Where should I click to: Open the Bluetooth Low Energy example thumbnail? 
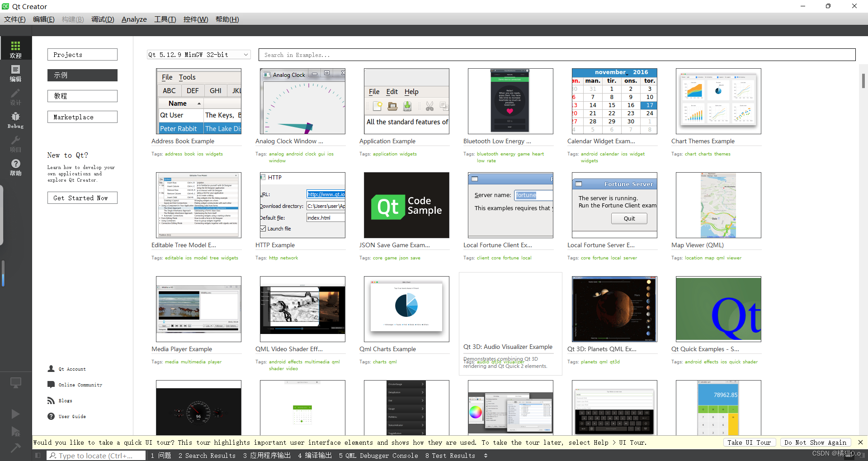tap(510, 101)
